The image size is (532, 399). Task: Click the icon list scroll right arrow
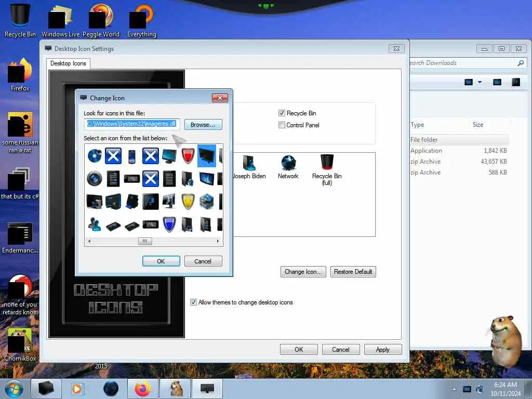tap(218, 241)
